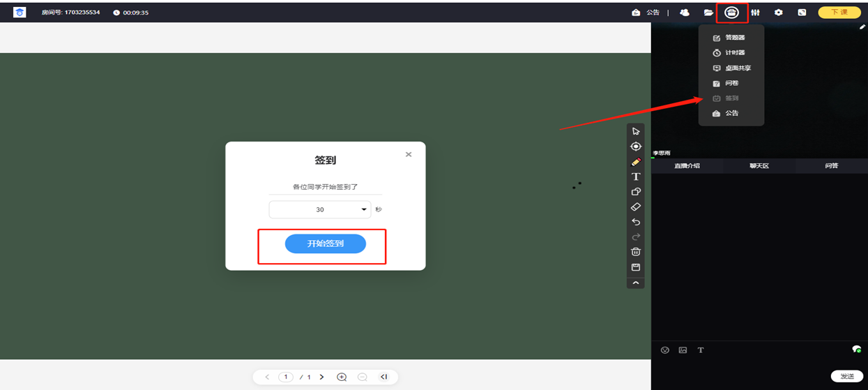The width and height of the screenshot is (868, 390).
Task: Click the trash icon to clear whiteboard
Action: click(636, 252)
